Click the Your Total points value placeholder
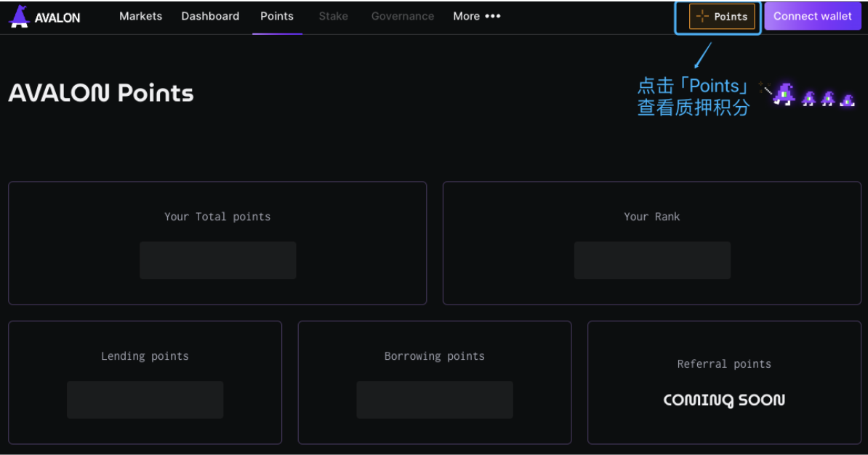868x455 pixels. tap(217, 260)
